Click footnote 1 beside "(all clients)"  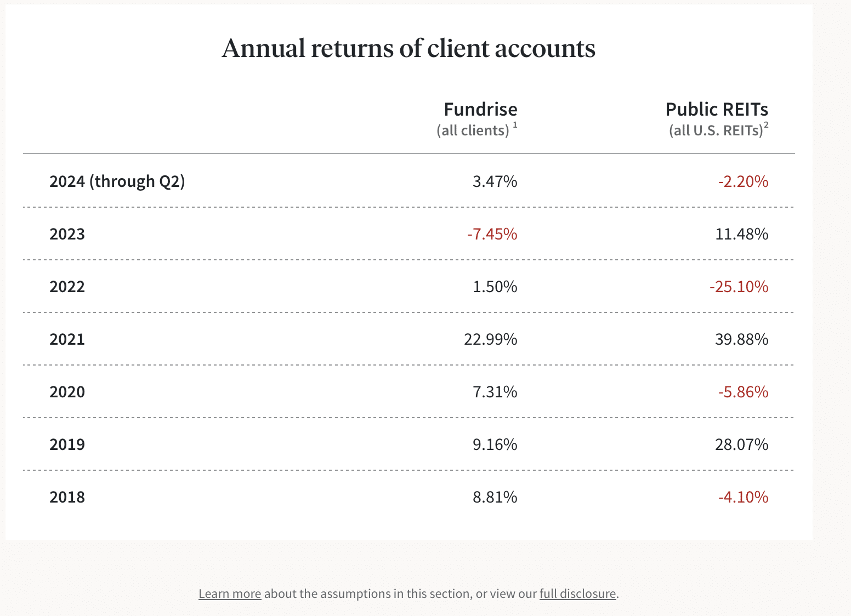[x=515, y=126]
